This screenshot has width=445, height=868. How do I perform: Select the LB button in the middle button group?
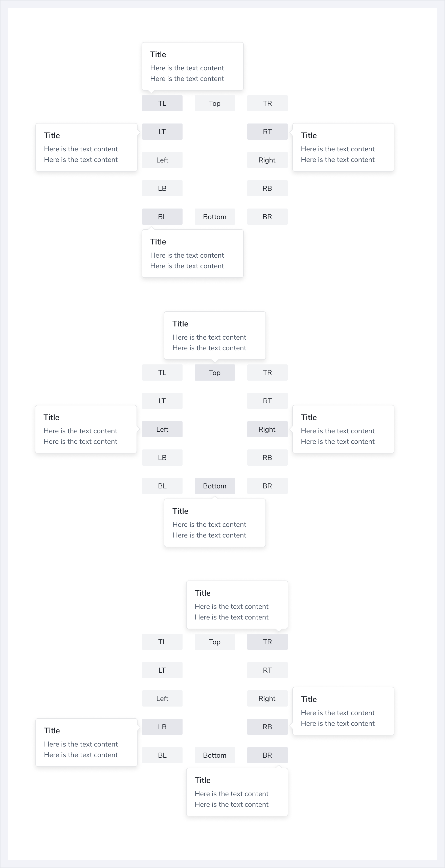click(x=162, y=457)
